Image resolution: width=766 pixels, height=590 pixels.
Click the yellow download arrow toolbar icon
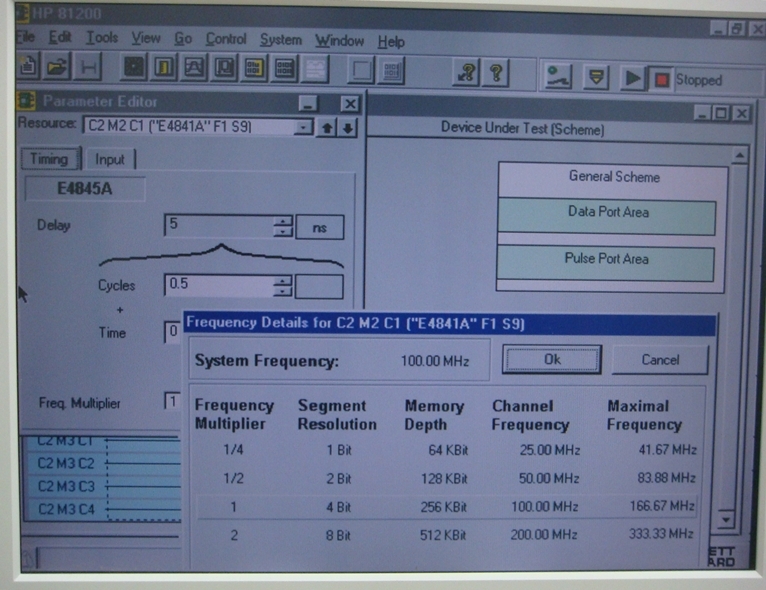[x=596, y=77]
